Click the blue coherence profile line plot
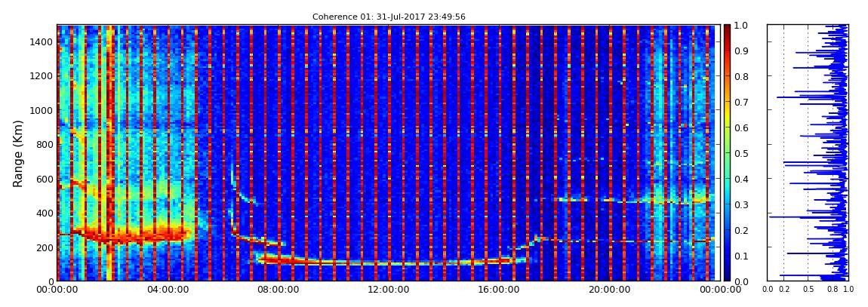868x307 pixels. pos(808,152)
